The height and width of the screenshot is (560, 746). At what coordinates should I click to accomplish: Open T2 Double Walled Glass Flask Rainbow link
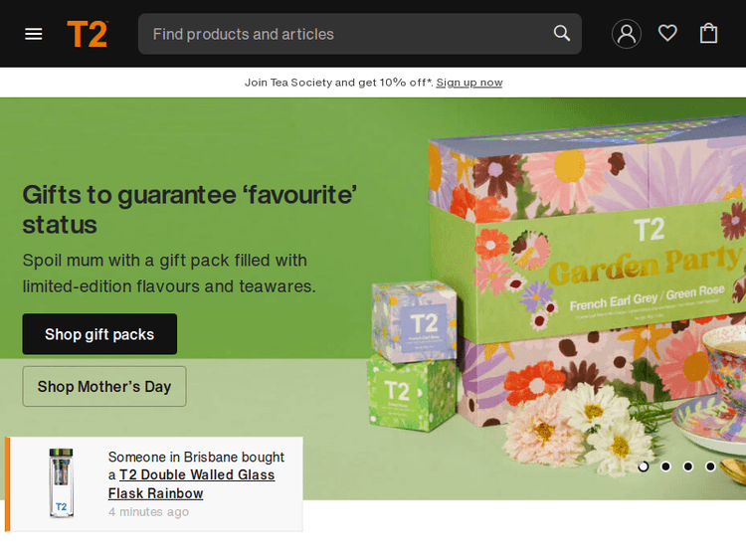[x=191, y=483]
